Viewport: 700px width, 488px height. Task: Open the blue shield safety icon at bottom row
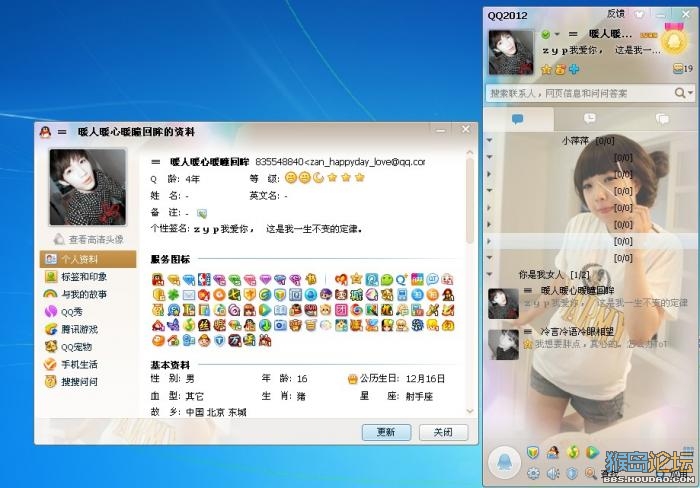point(572,473)
